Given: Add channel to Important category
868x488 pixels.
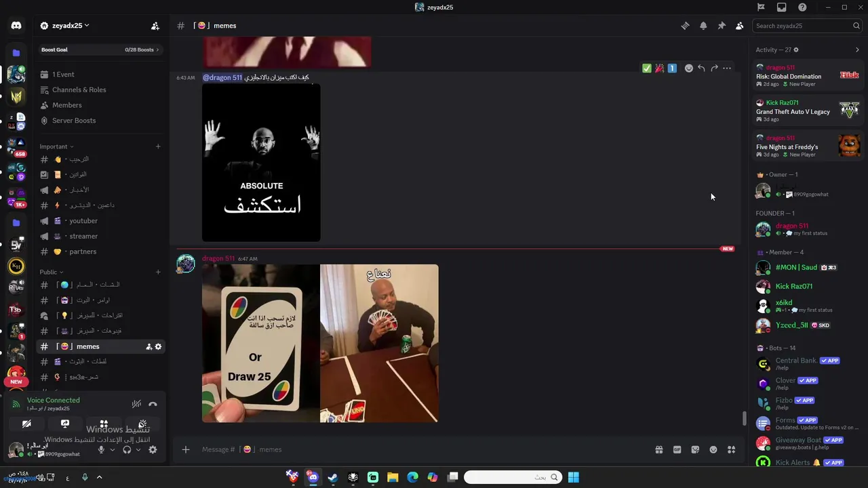Looking at the screenshot, I should [x=158, y=146].
